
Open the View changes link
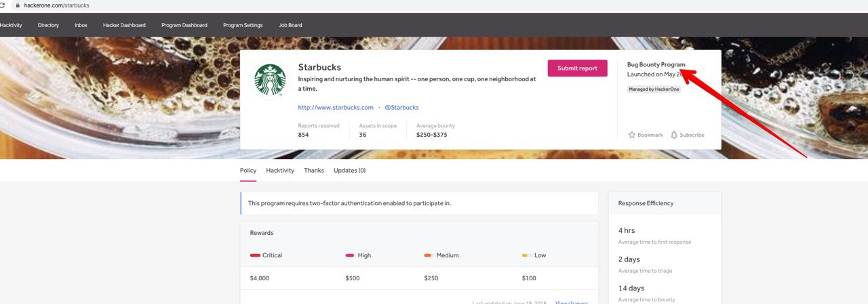point(572,302)
